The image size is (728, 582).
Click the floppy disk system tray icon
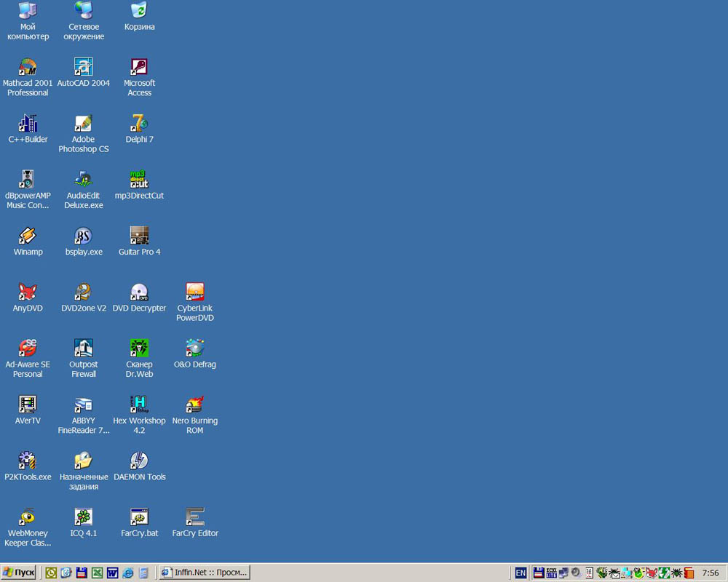(539, 573)
